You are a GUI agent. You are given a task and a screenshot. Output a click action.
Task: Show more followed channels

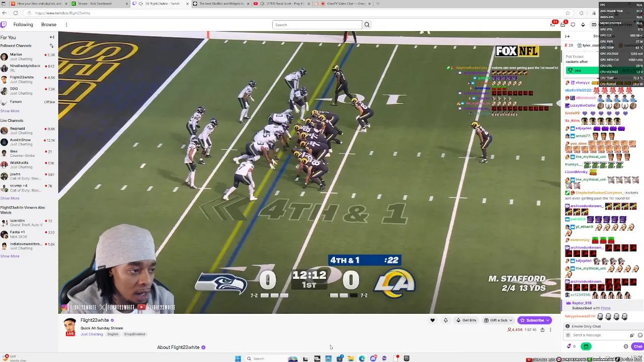click(x=10, y=111)
